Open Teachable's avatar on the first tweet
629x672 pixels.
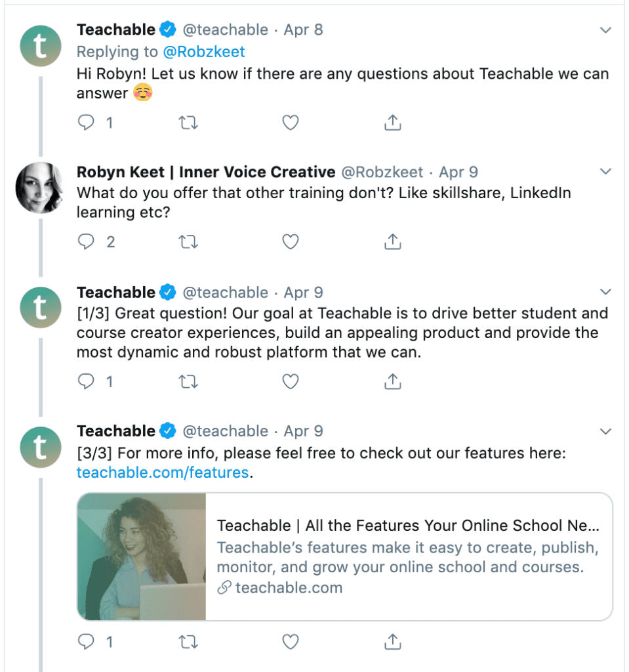[x=41, y=46]
